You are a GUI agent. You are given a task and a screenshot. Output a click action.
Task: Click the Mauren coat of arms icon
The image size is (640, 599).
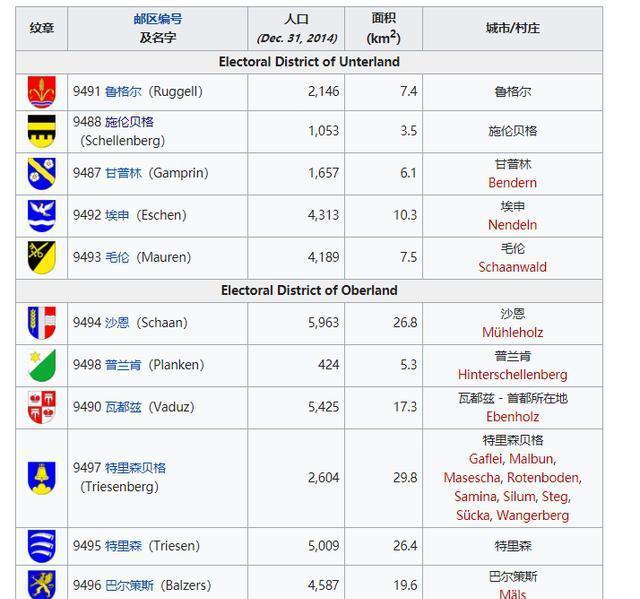tap(41, 257)
